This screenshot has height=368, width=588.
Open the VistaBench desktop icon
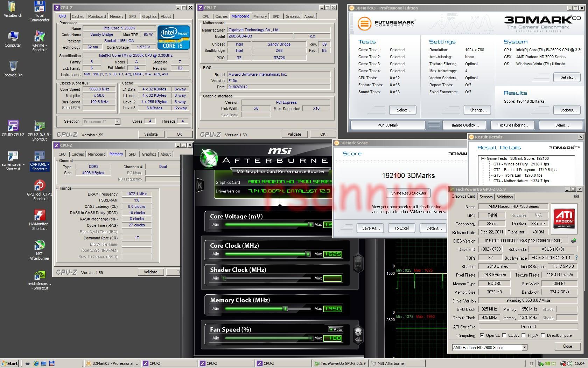pyautogui.click(x=13, y=9)
